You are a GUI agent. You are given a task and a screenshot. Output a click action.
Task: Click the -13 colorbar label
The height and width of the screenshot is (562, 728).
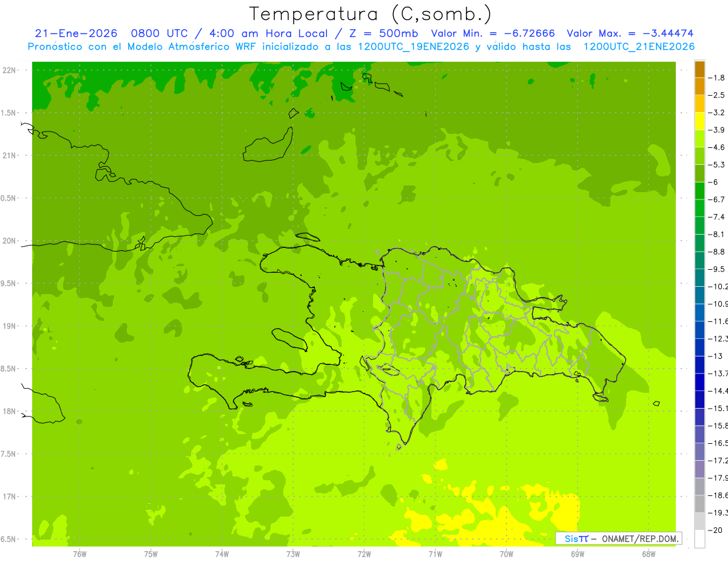click(x=717, y=356)
